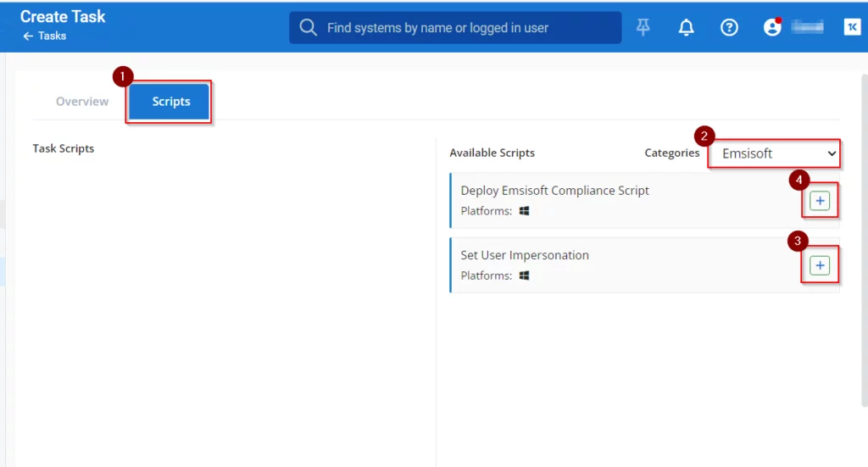The image size is (868, 467).
Task: Click the blurred username in header
Action: [x=807, y=28]
